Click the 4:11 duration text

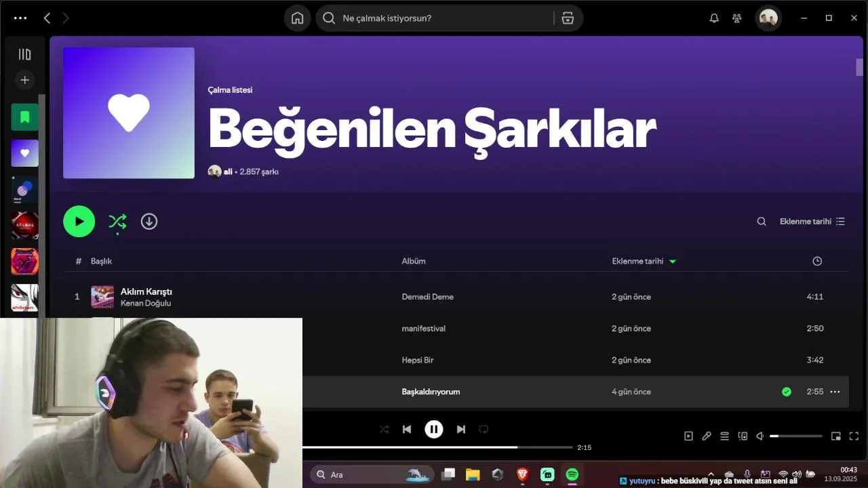pyautogui.click(x=815, y=297)
